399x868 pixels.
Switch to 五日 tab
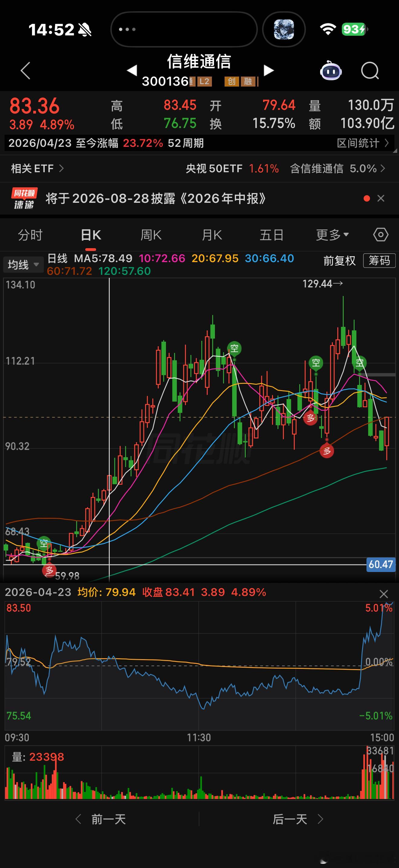tap(271, 235)
